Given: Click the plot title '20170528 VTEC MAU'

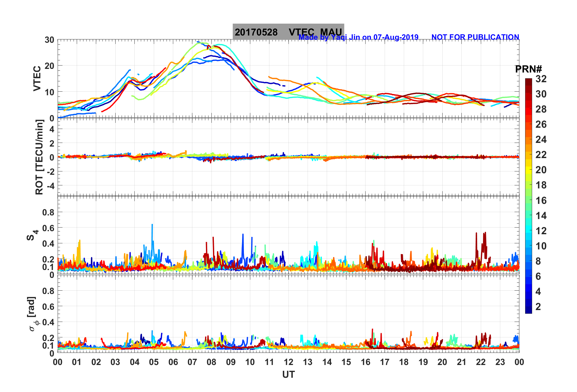Looking at the screenshot, I should [x=288, y=32].
